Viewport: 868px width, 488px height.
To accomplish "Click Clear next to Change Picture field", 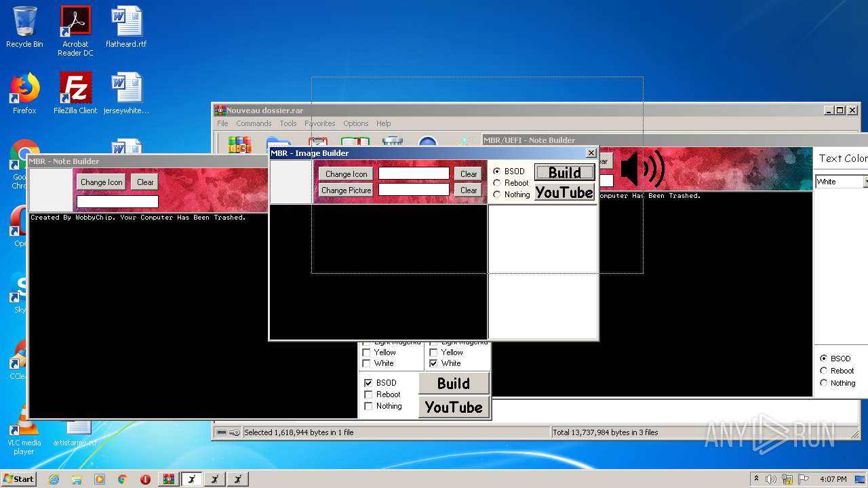I will point(469,190).
